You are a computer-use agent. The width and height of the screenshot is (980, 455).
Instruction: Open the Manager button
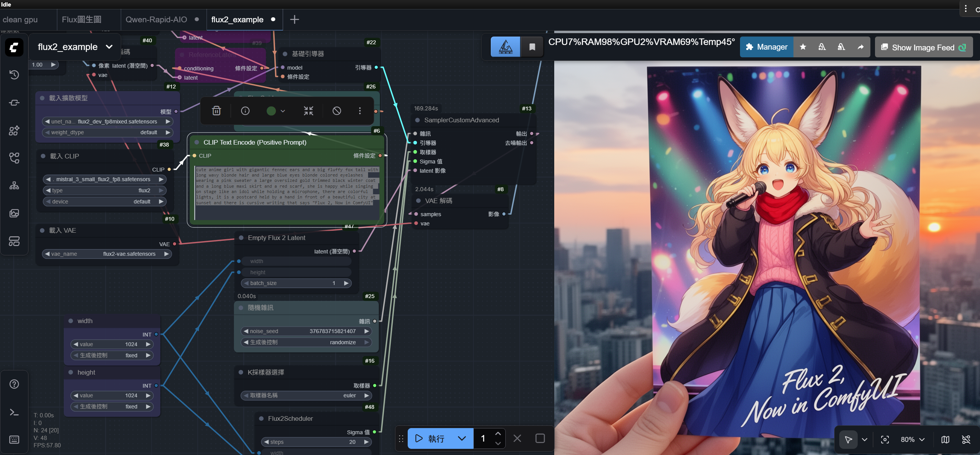(767, 47)
